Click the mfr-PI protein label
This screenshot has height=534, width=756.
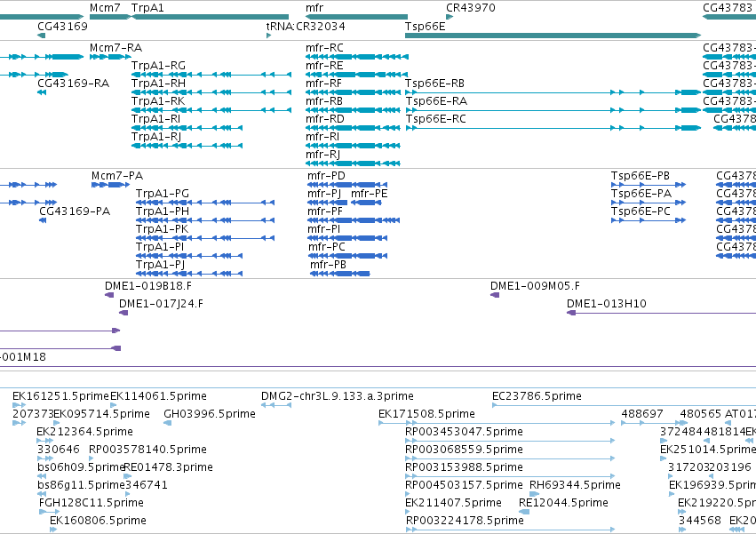click(324, 229)
